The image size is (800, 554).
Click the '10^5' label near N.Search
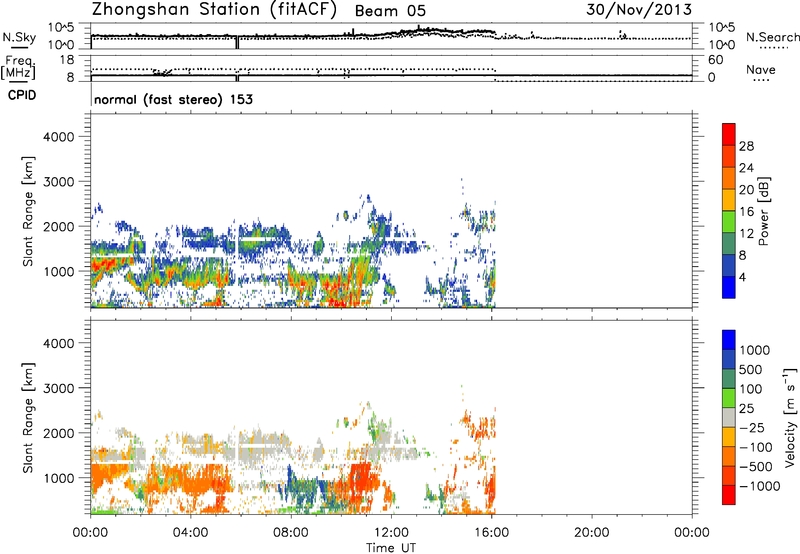(722, 28)
